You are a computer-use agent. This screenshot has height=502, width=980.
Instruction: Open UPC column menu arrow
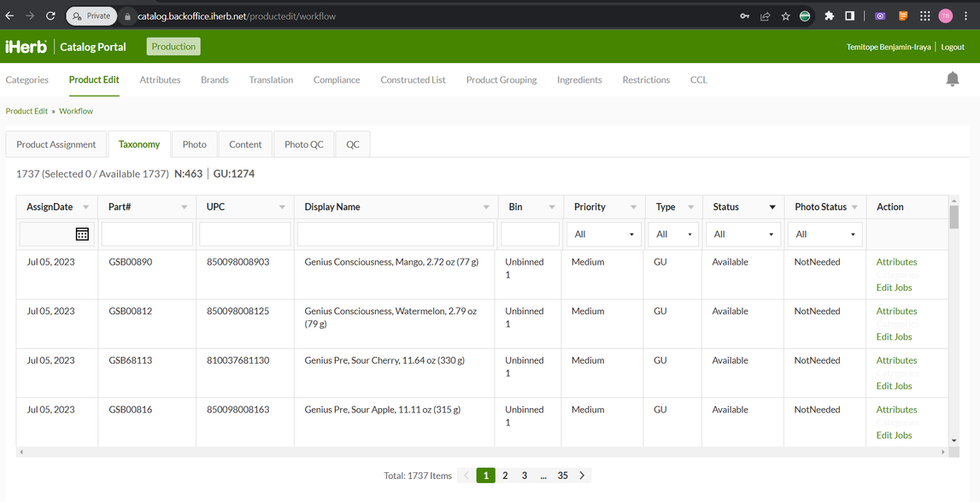pos(282,207)
